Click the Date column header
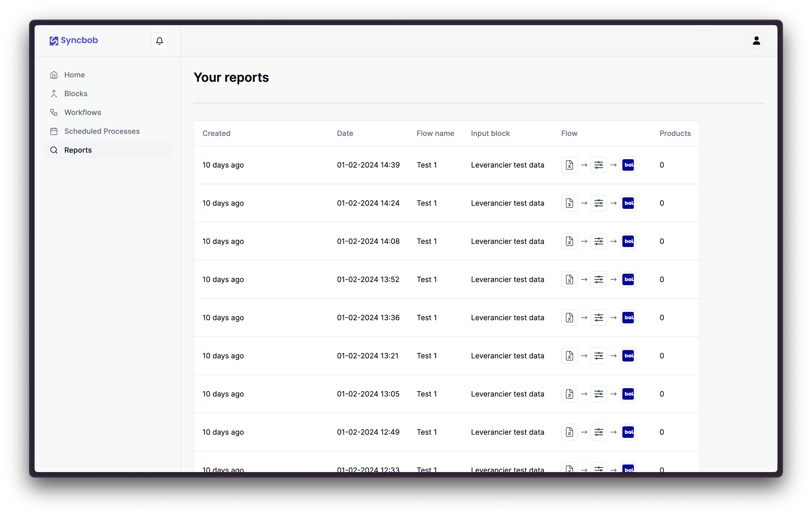Screen dimensions: 812x516 [x=345, y=134]
